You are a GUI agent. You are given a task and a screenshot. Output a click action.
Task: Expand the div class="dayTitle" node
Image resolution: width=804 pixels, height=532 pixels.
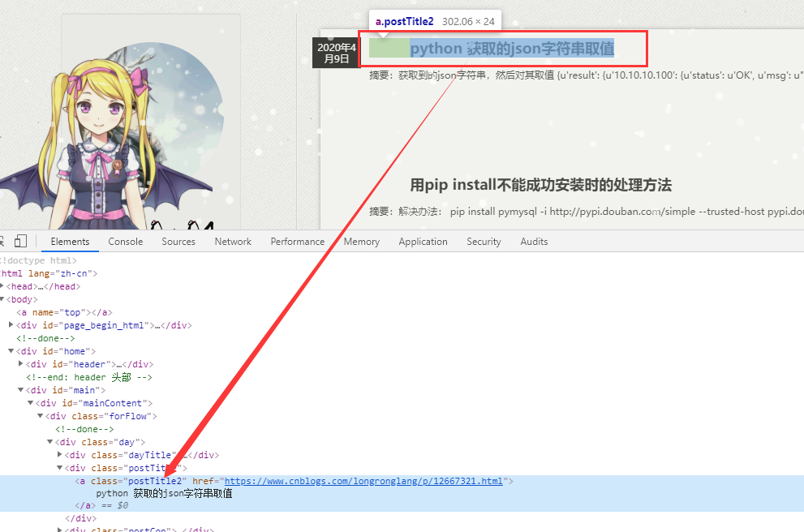(x=60, y=454)
